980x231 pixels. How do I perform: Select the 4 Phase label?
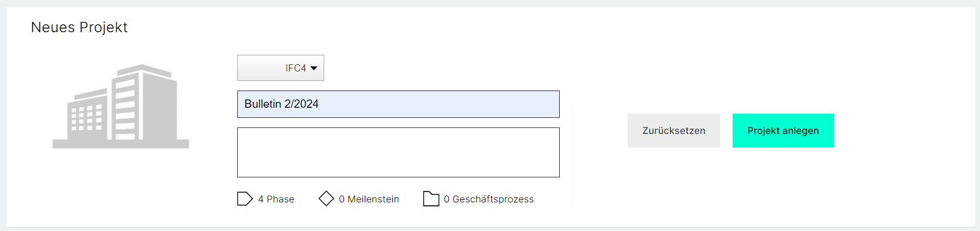(276, 199)
